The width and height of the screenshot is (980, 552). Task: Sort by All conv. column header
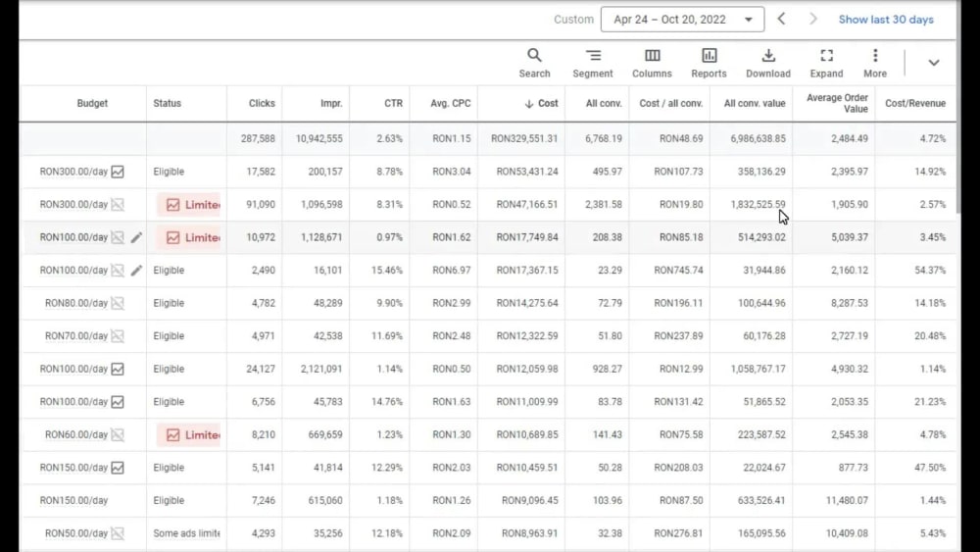(604, 103)
